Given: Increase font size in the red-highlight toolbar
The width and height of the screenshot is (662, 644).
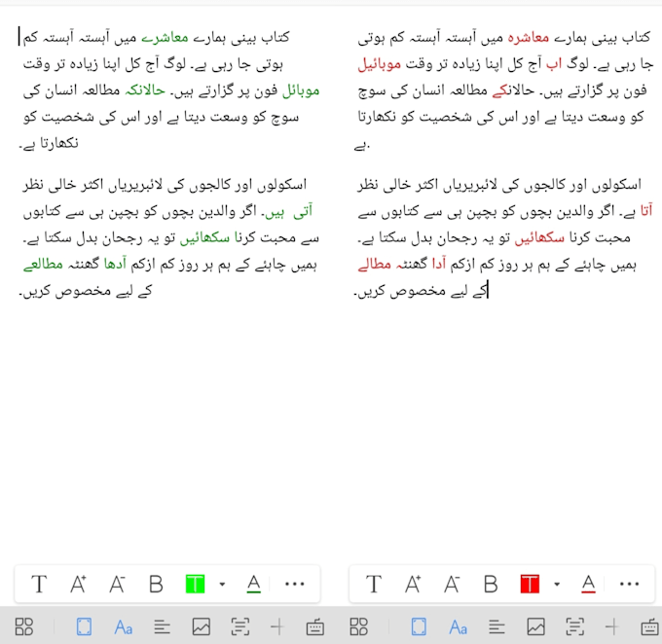Looking at the screenshot, I should click(x=413, y=584).
